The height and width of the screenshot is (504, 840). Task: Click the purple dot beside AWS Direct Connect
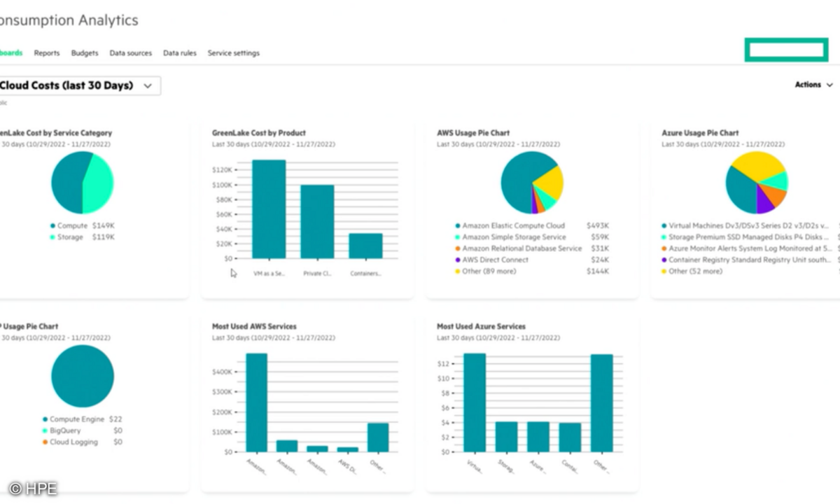pos(458,260)
